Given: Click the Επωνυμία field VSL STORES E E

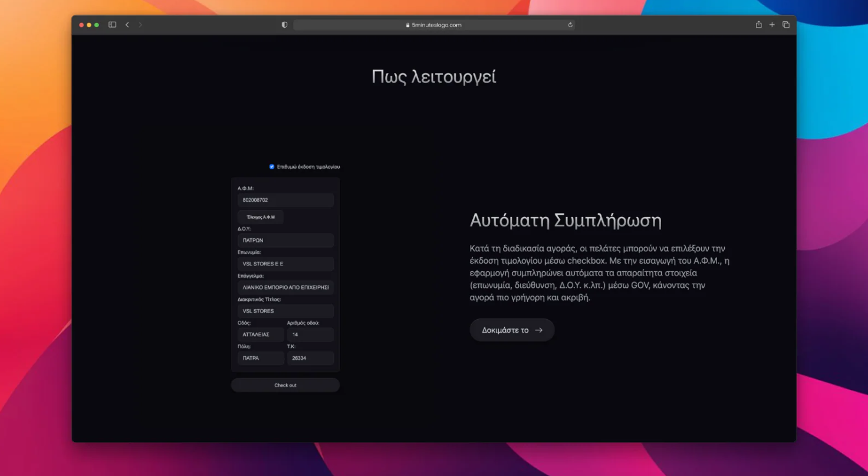Looking at the screenshot, I should [285, 264].
